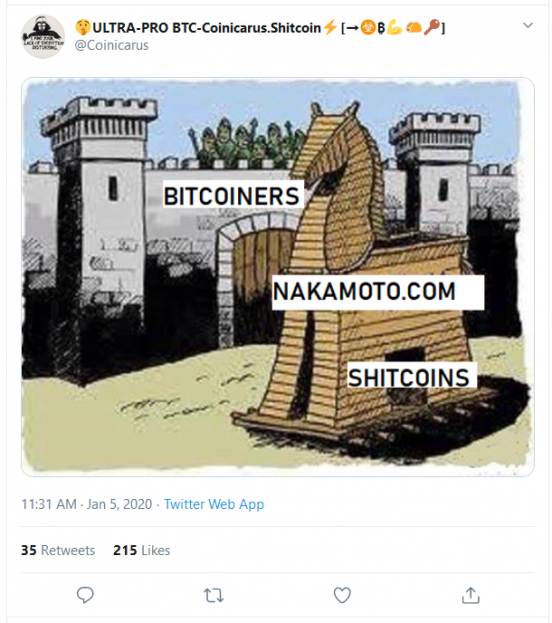This screenshot has width=552, height=623.
Task: Open the Trojan horse meme image
Action: 278,277
